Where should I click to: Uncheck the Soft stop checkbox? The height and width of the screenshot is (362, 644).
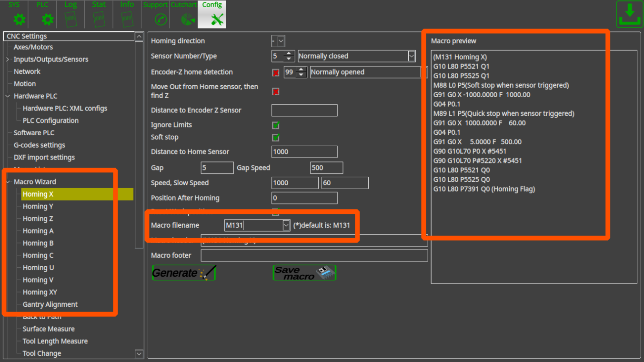pyautogui.click(x=276, y=138)
